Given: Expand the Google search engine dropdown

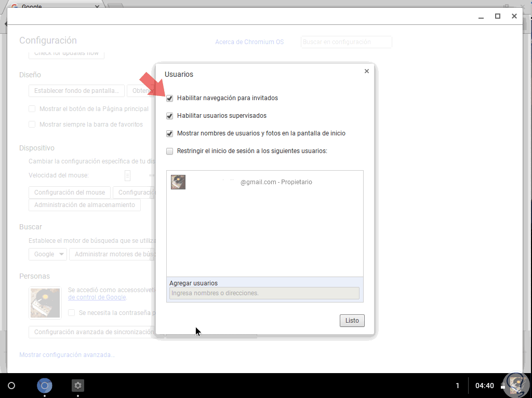Looking at the screenshot, I should (47, 254).
